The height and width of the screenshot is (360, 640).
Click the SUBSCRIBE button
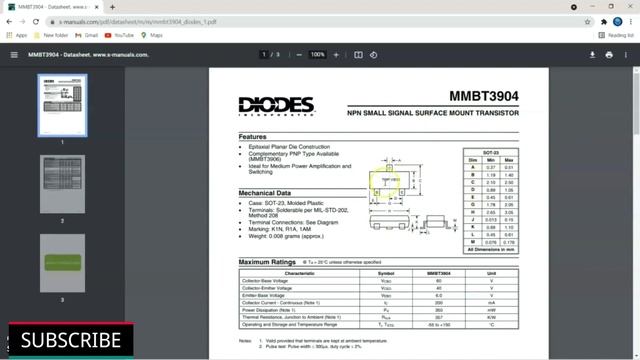pos(71,340)
